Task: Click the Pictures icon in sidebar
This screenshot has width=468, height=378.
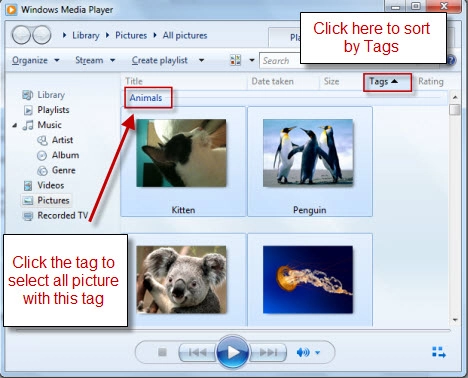Action: click(x=28, y=201)
